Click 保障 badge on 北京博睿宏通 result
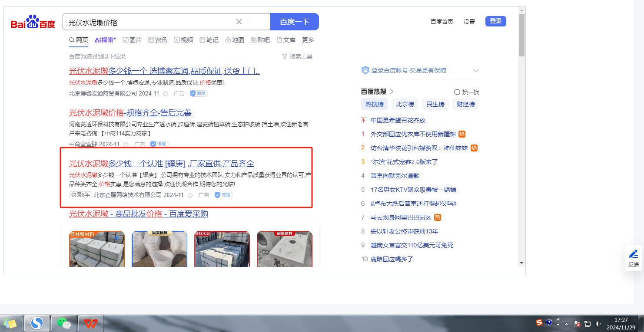The image size is (644, 332). pos(199,93)
